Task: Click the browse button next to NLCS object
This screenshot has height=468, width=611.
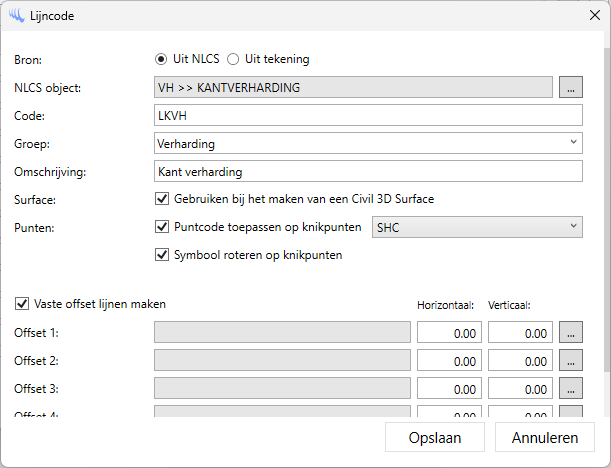Action: [x=570, y=88]
